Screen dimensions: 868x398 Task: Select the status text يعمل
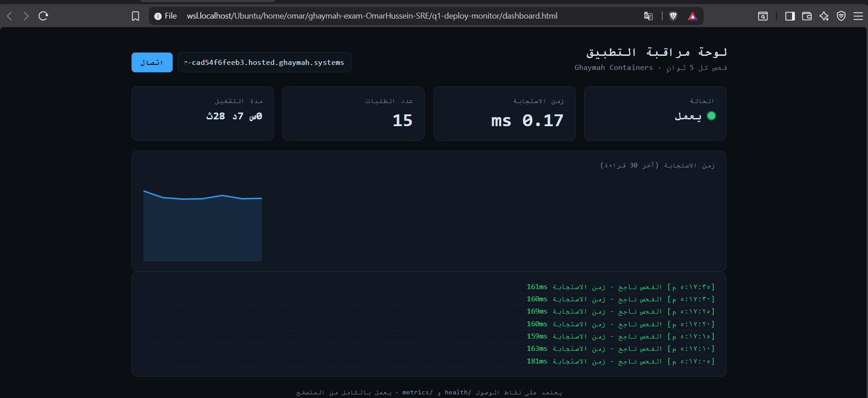coord(688,116)
